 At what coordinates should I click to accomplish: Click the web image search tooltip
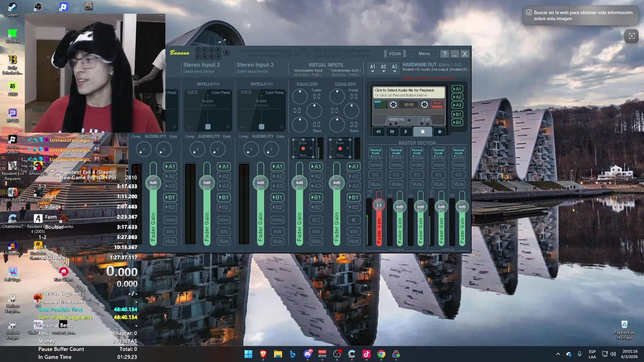[580, 16]
